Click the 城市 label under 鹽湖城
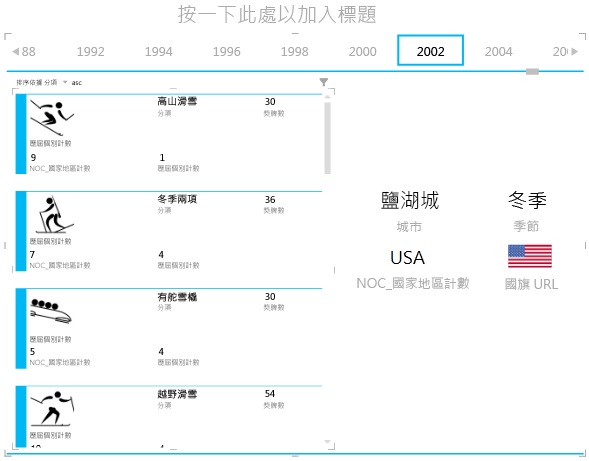Image resolution: width=589 pixels, height=461 pixels. click(409, 227)
